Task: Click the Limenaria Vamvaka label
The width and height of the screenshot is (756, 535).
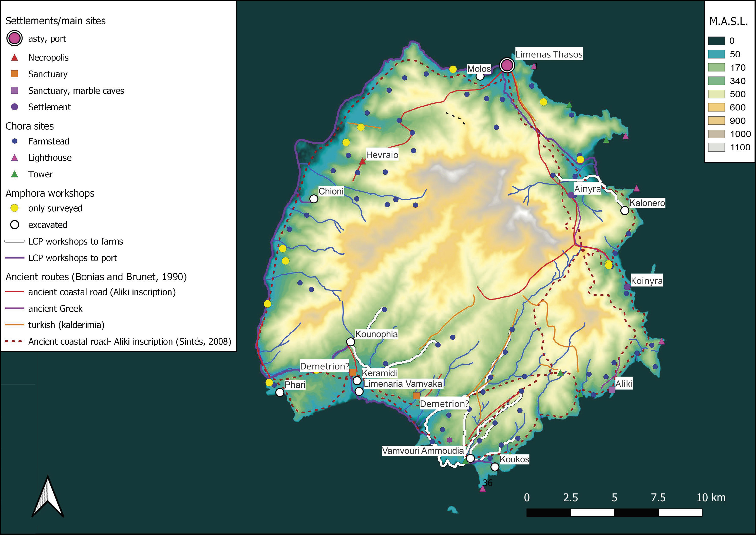Action: click(403, 384)
